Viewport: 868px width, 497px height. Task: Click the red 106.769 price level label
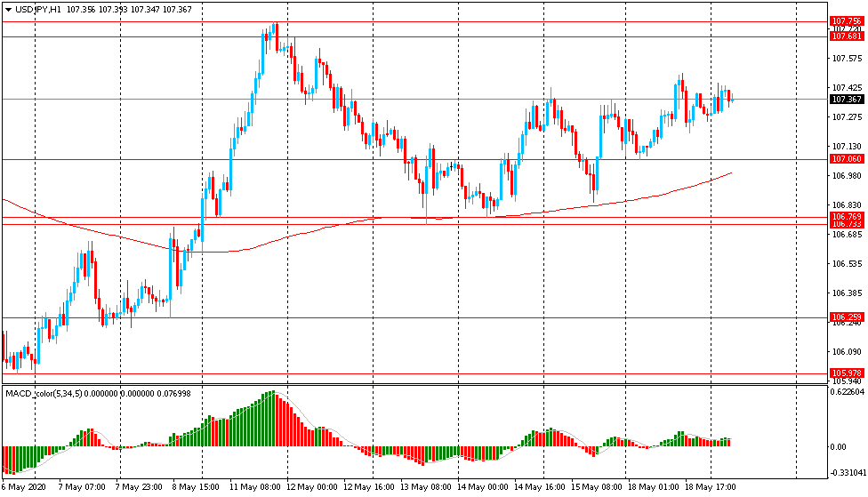[x=847, y=216]
